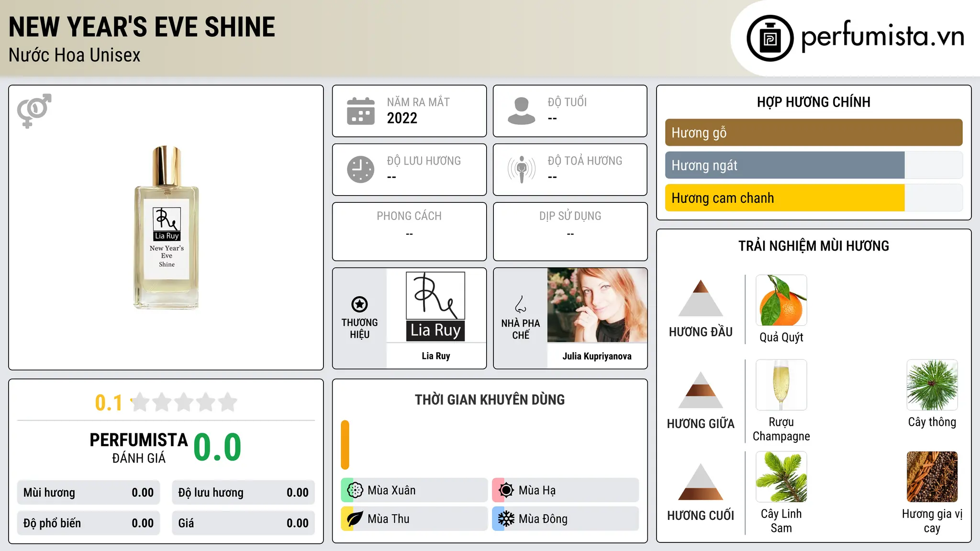Image resolution: width=980 pixels, height=551 pixels.
Task: Click the star badge icon above Thương hiệu
Action: 359,304
